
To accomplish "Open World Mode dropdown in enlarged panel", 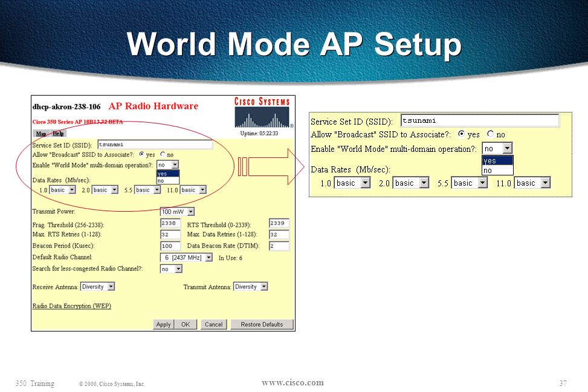I will tap(497, 148).
